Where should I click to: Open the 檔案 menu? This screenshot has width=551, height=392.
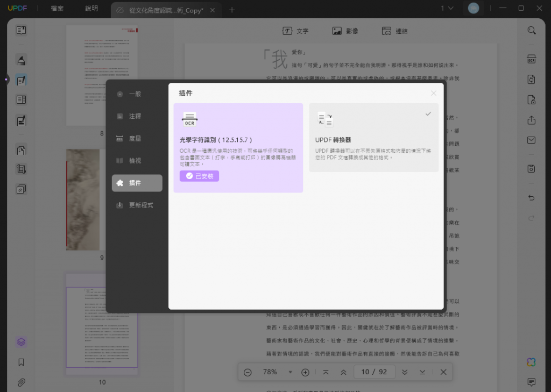coord(57,9)
